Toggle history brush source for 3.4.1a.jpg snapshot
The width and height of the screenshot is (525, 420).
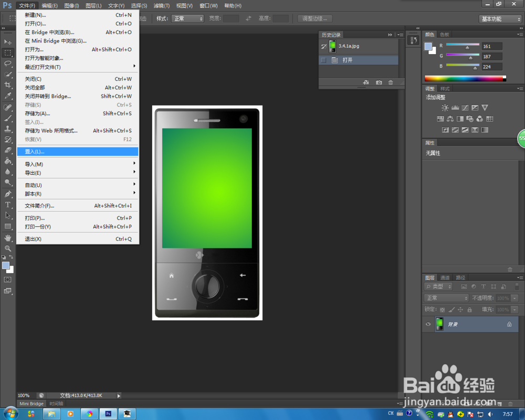click(x=323, y=46)
